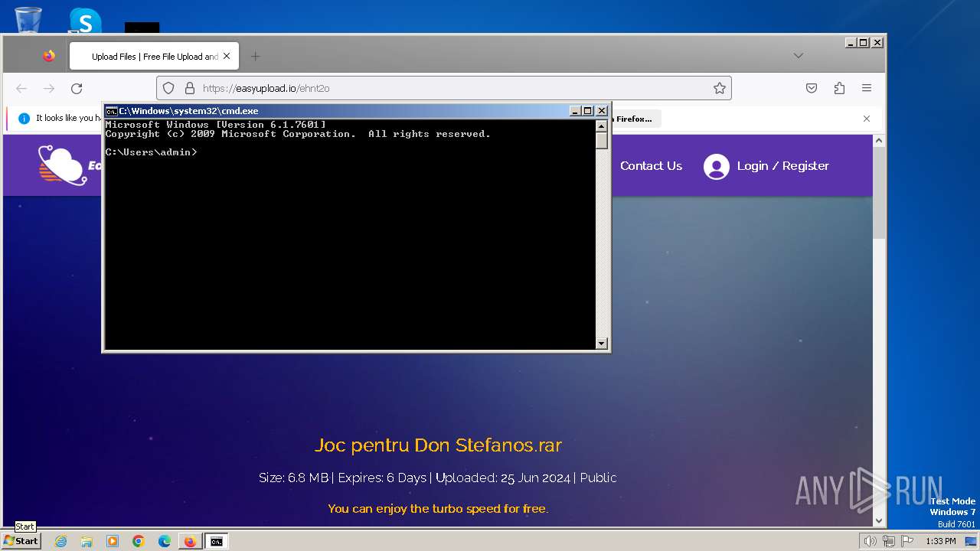Viewport: 980px width, 551px height.
Task: Open the Firefox extensions puzzle icon
Action: (839, 88)
